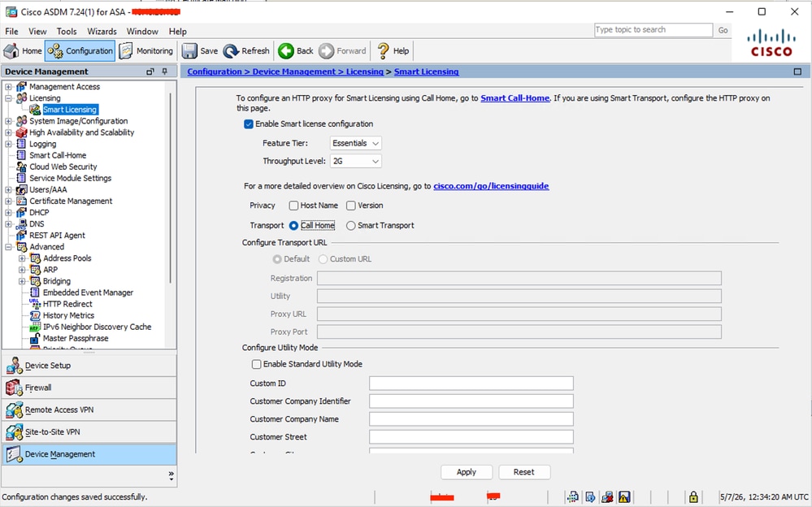The width and height of the screenshot is (812, 507).
Task: Click the info document status icon
Action: 590,497
